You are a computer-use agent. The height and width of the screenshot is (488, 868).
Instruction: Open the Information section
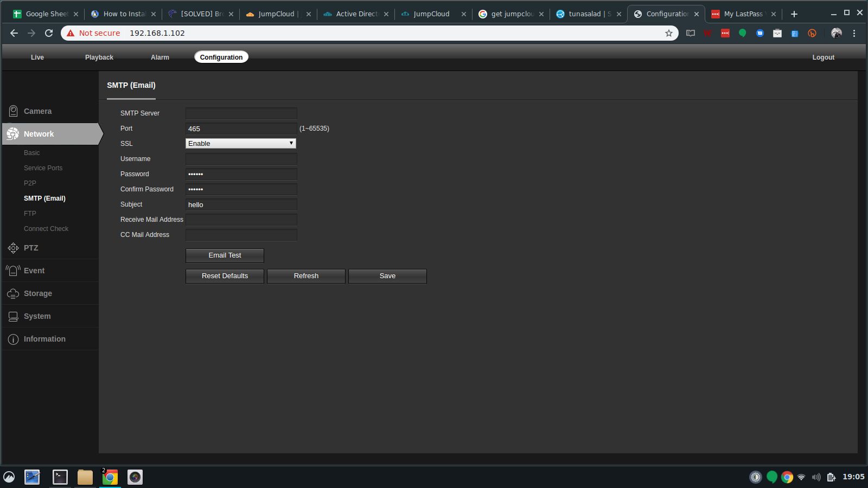(x=44, y=339)
